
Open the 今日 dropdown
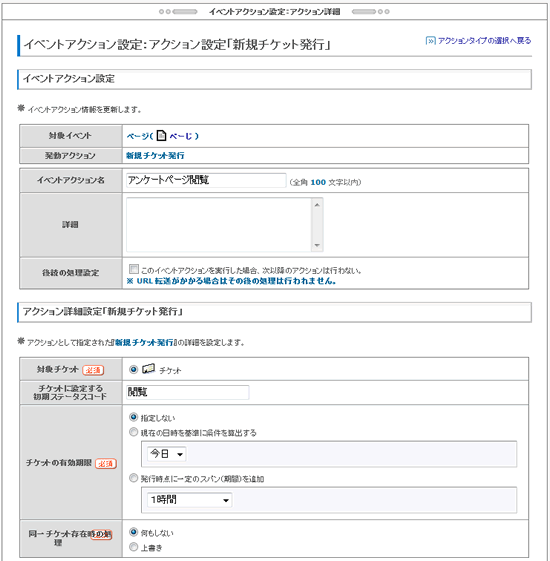[x=167, y=454]
